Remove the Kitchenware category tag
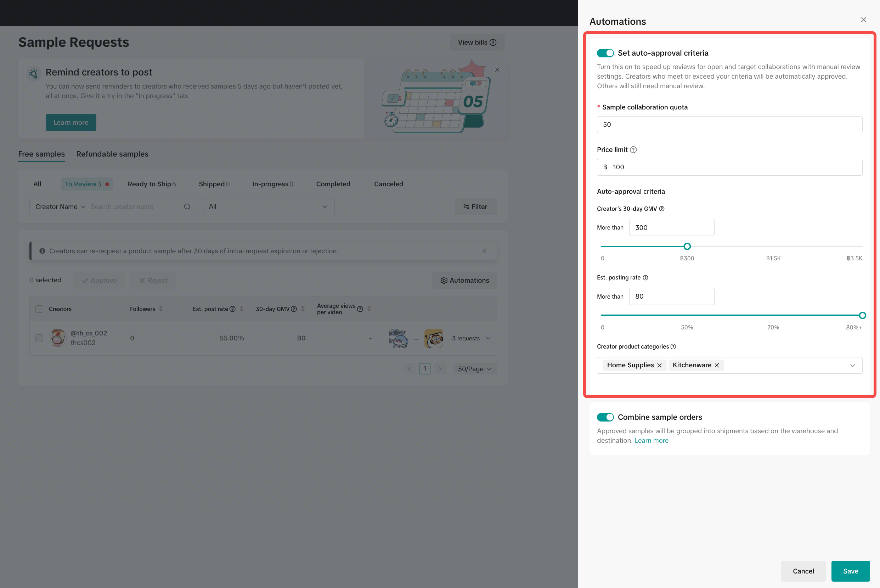880x588 pixels. [x=717, y=365]
